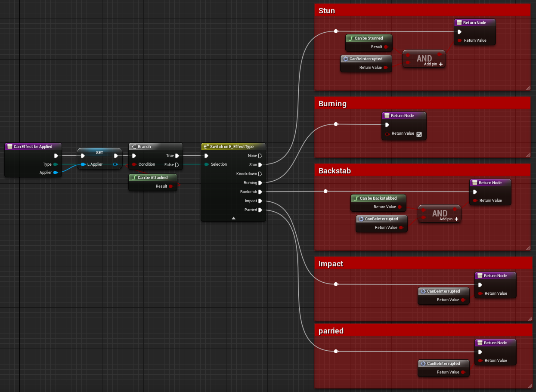Click the SET node title

[99, 153]
